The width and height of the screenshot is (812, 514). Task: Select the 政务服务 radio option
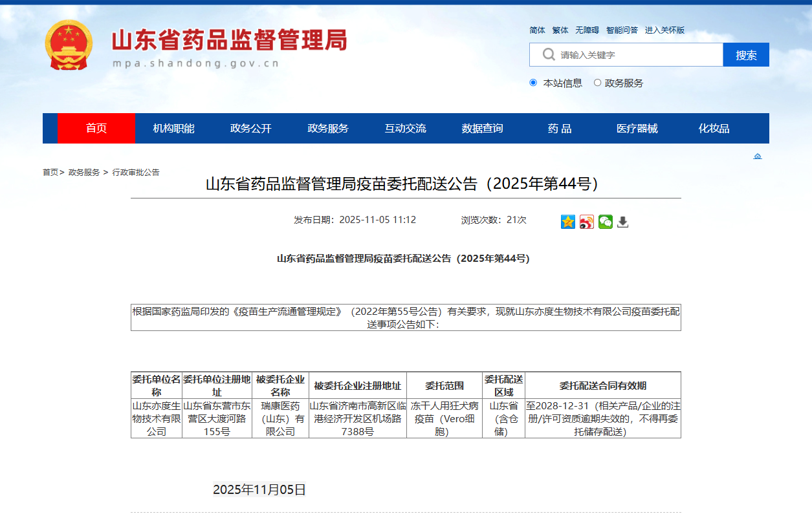pyautogui.click(x=597, y=83)
